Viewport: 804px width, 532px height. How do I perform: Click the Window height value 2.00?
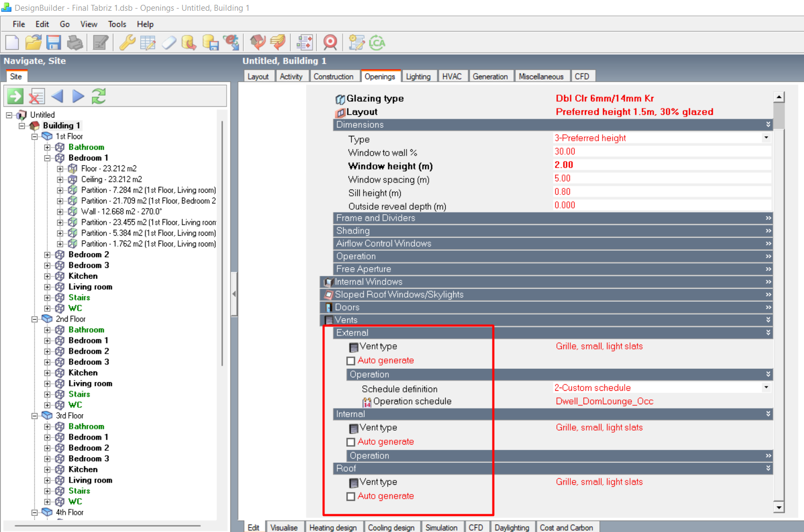coord(564,165)
